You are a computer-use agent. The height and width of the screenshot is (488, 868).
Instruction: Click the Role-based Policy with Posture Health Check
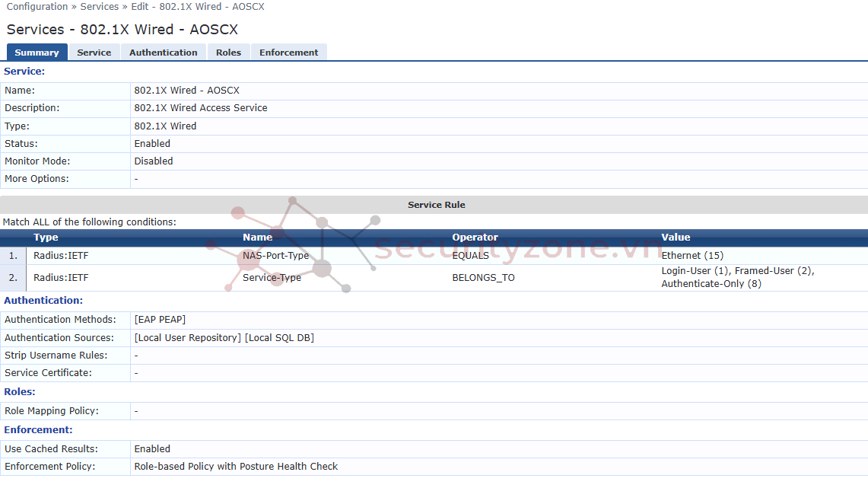[x=236, y=466]
